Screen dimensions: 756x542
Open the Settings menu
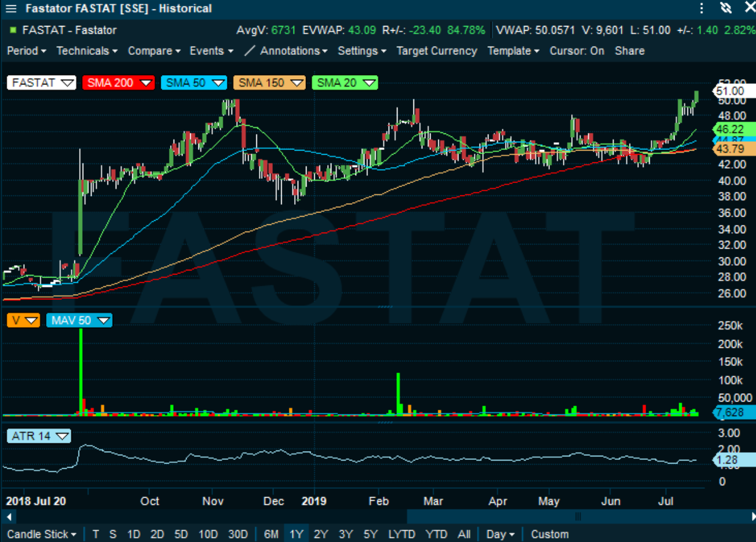(x=362, y=51)
